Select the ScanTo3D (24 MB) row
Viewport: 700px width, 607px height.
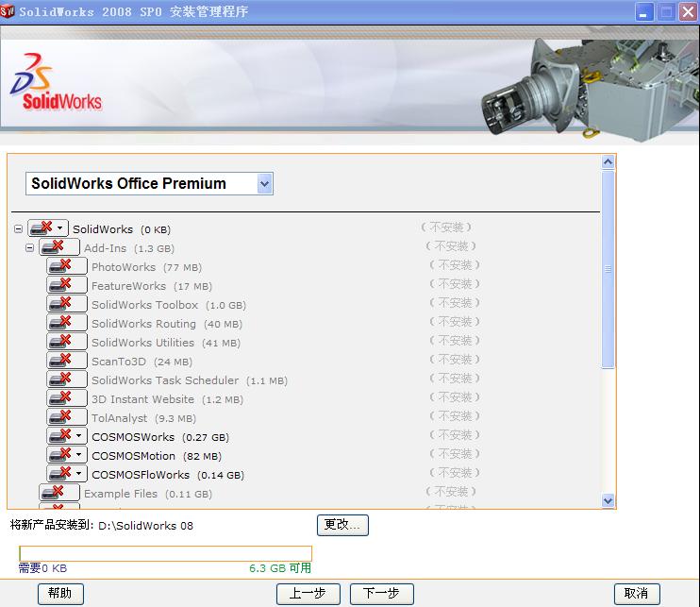[142, 362]
